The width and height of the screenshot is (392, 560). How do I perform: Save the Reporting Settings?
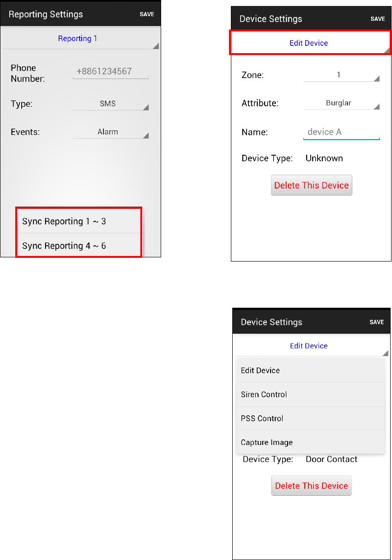pos(147,14)
